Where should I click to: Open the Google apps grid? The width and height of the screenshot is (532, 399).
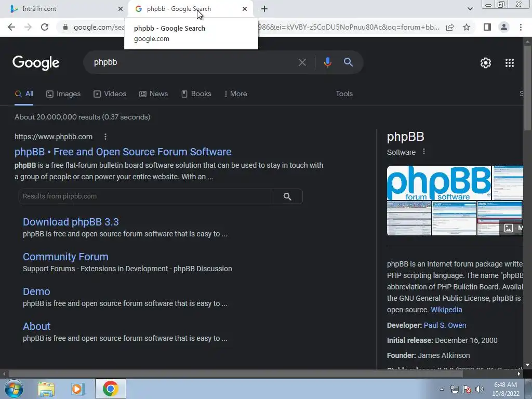pyautogui.click(x=510, y=63)
